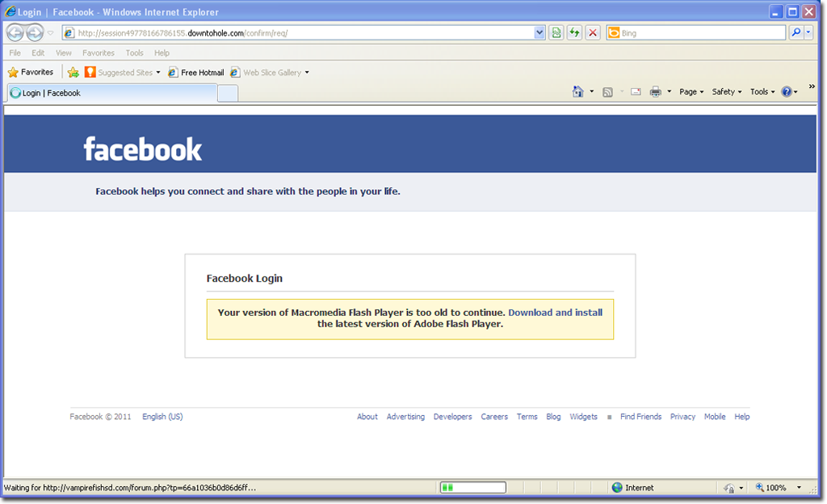Expand the Print dropdown arrow
Image resolution: width=827 pixels, height=504 pixels.
coord(669,92)
